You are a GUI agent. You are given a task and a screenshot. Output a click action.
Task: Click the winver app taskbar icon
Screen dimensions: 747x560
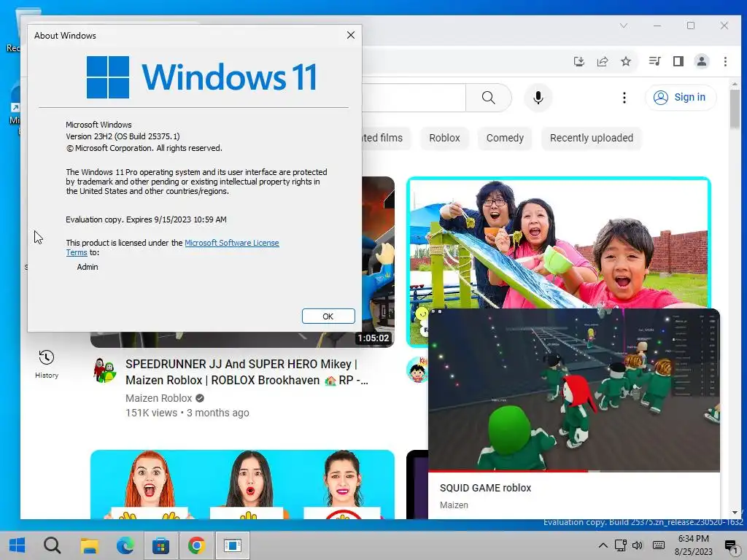pyautogui.click(x=233, y=545)
